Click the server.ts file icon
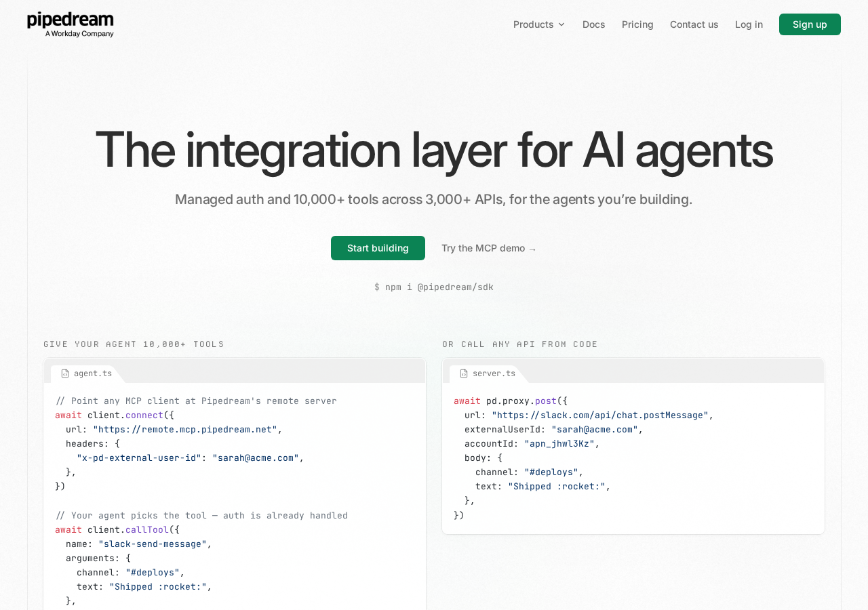Image resolution: width=868 pixels, height=610 pixels. [x=464, y=373]
